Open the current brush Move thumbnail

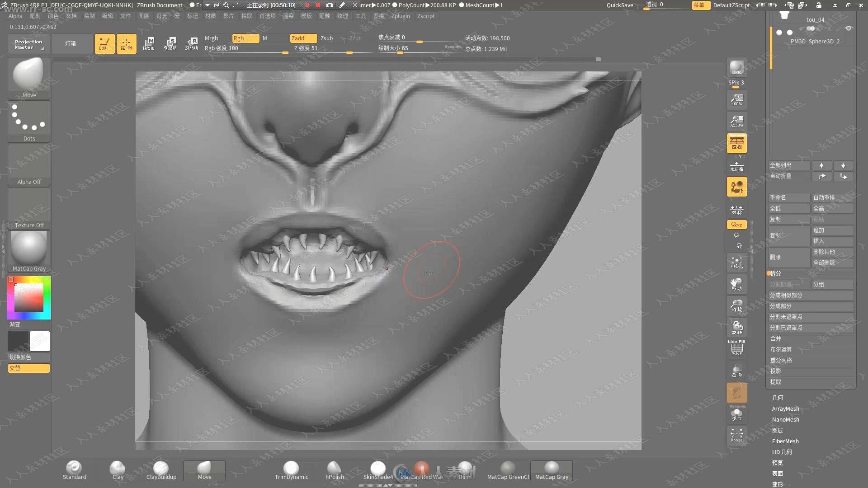point(29,78)
